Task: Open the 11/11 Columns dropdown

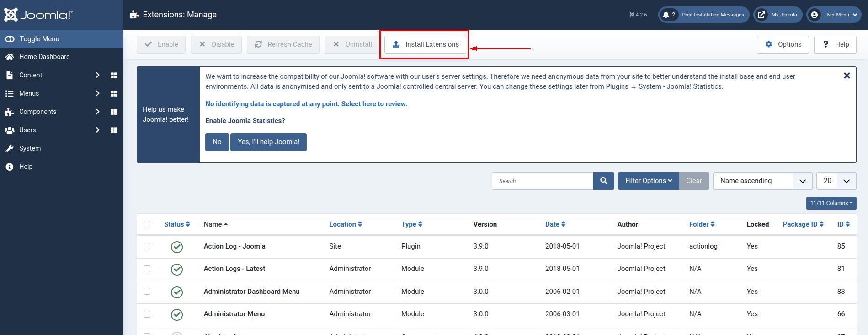Action: [x=831, y=203]
